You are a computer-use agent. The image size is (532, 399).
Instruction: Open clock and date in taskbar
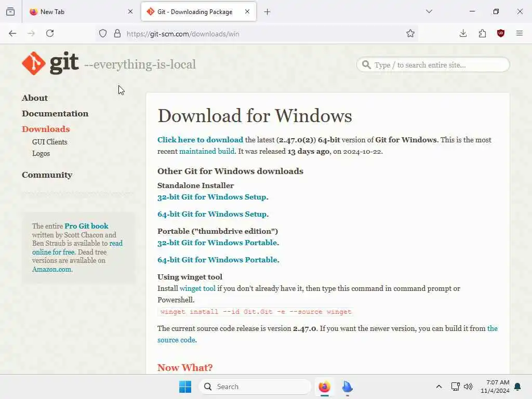[495, 387]
